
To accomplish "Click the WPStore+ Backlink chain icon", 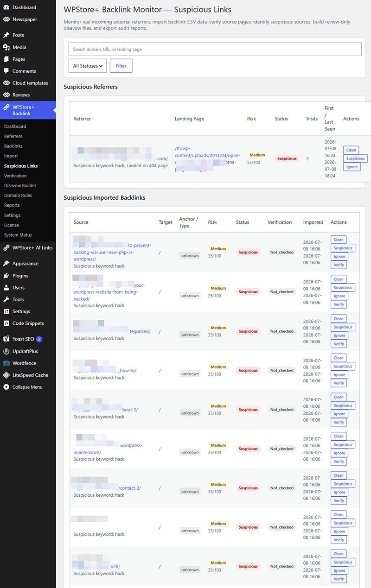I will [x=6, y=107].
